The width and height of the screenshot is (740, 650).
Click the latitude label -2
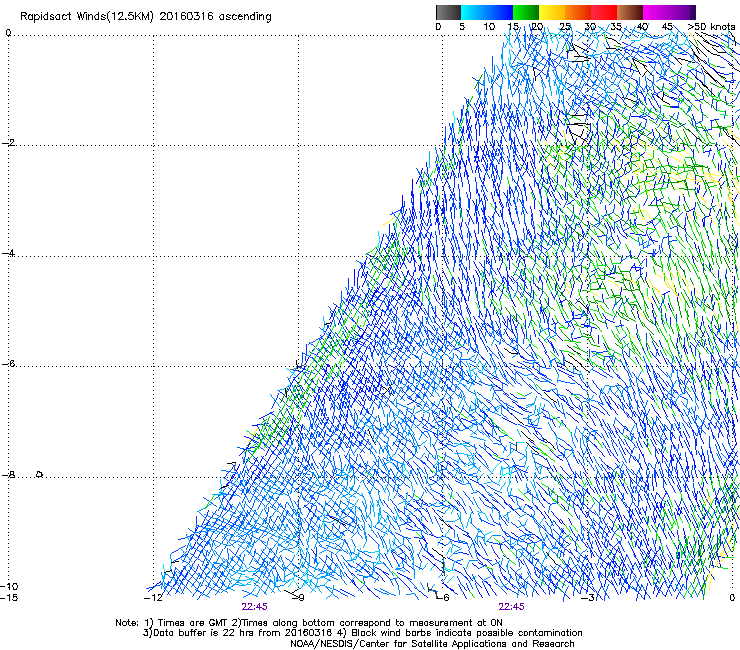pos(8,143)
